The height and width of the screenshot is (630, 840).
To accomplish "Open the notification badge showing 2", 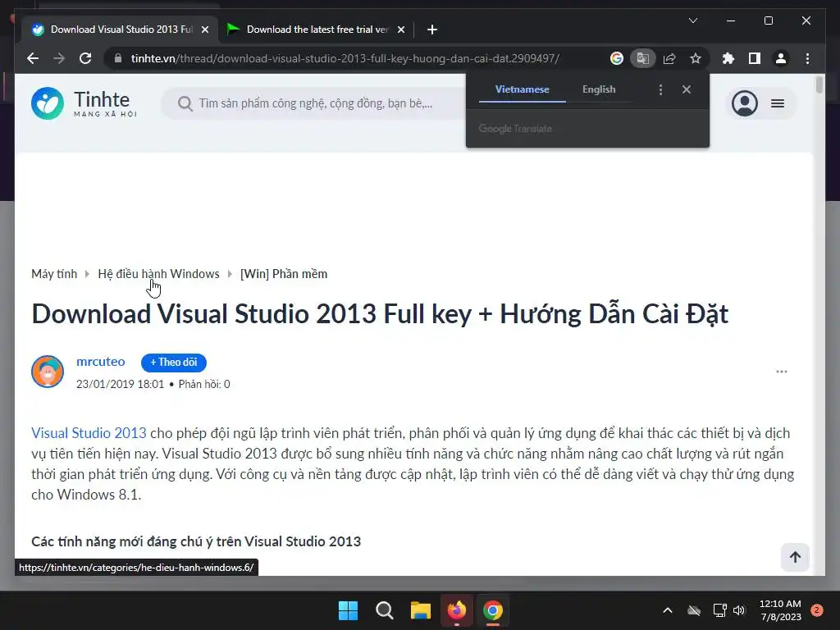I will 816,610.
